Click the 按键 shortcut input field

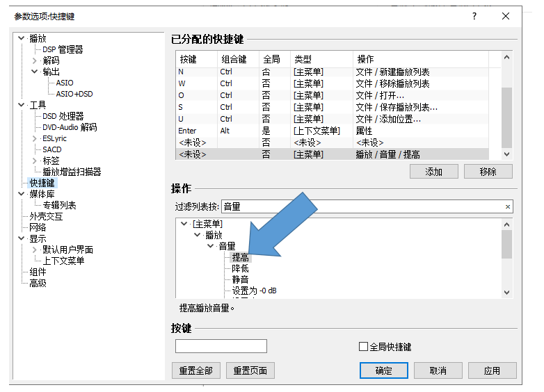coord(221,346)
